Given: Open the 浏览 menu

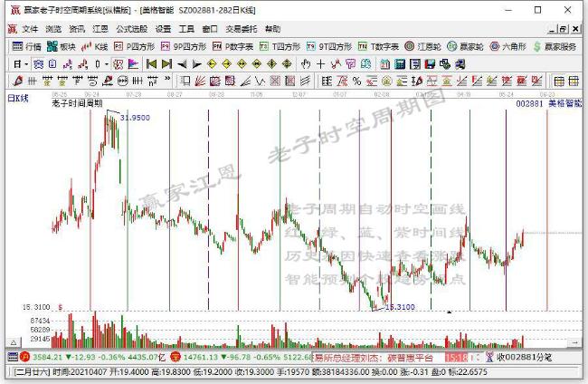Looking at the screenshot, I should point(53,29).
